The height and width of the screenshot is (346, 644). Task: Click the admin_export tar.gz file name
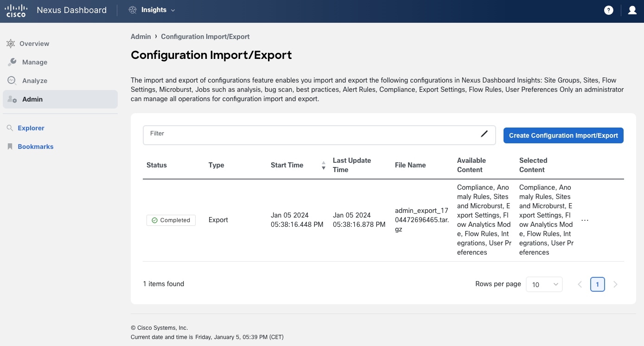(x=422, y=220)
